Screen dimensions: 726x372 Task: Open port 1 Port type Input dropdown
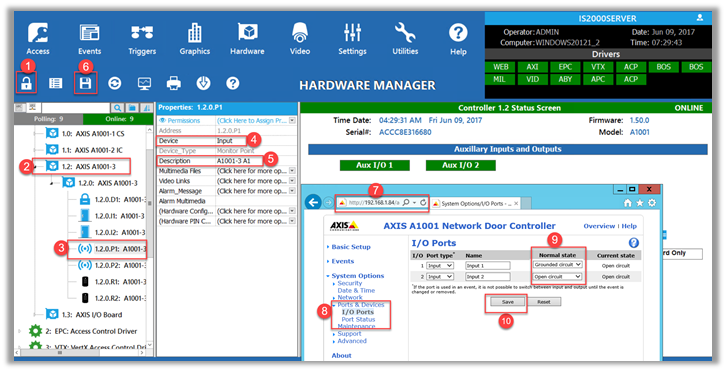440,265
